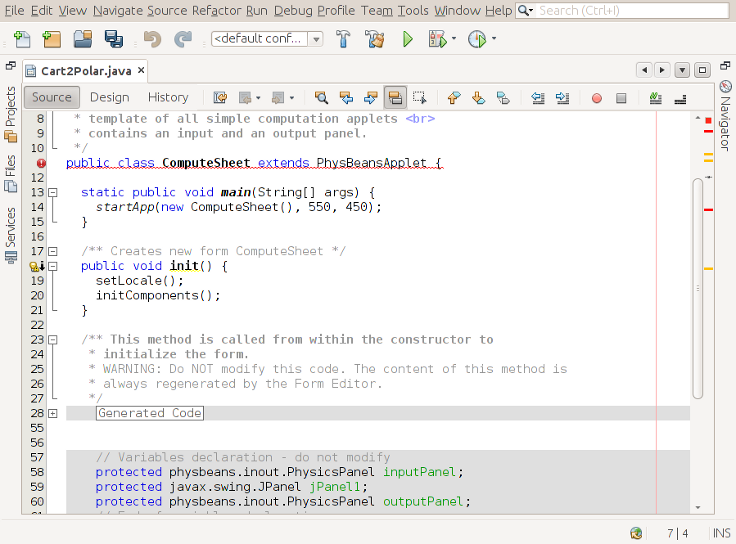736x544 pixels.
Task: Click the Open Project icon
Action: point(83,39)
